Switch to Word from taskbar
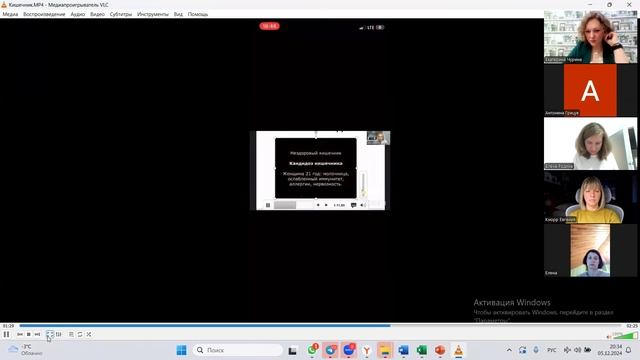 [x=403, y=350]
